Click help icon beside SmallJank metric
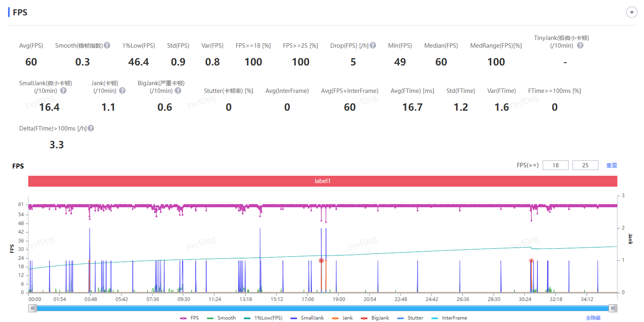The width and height of the screenshot is (644, 322). [x=63, y=91]
